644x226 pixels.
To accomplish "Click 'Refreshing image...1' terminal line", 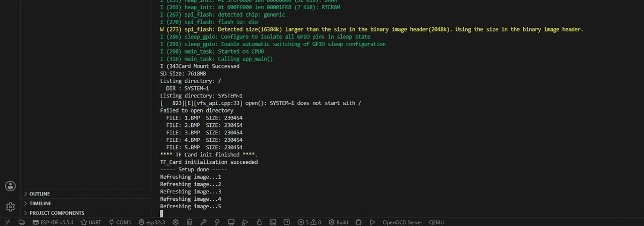I will tap(191, 177).
